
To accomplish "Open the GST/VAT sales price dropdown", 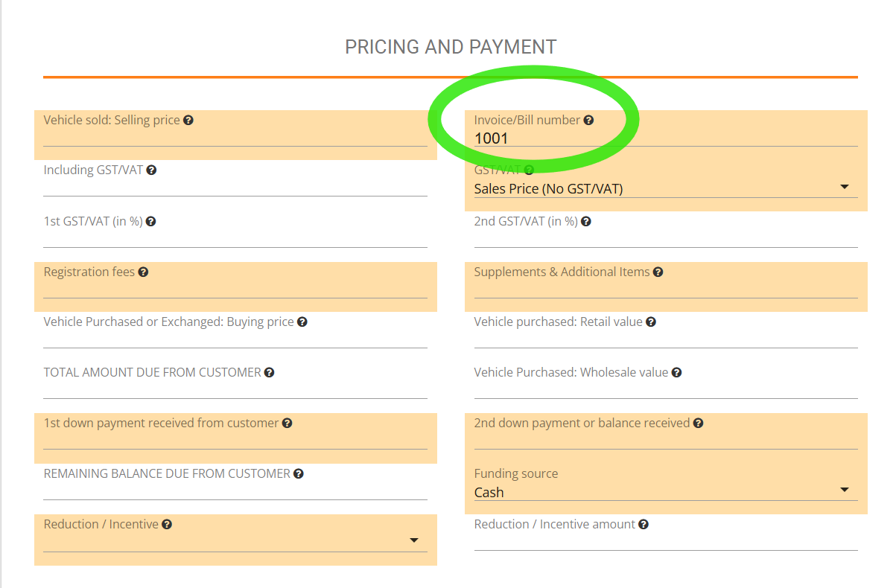I will (665, 188).
